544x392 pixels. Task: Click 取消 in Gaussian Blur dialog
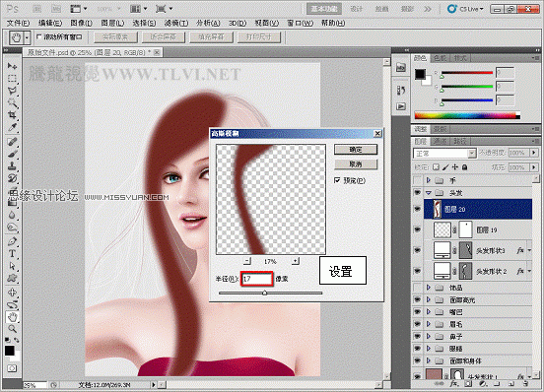[x=356, y=164]
